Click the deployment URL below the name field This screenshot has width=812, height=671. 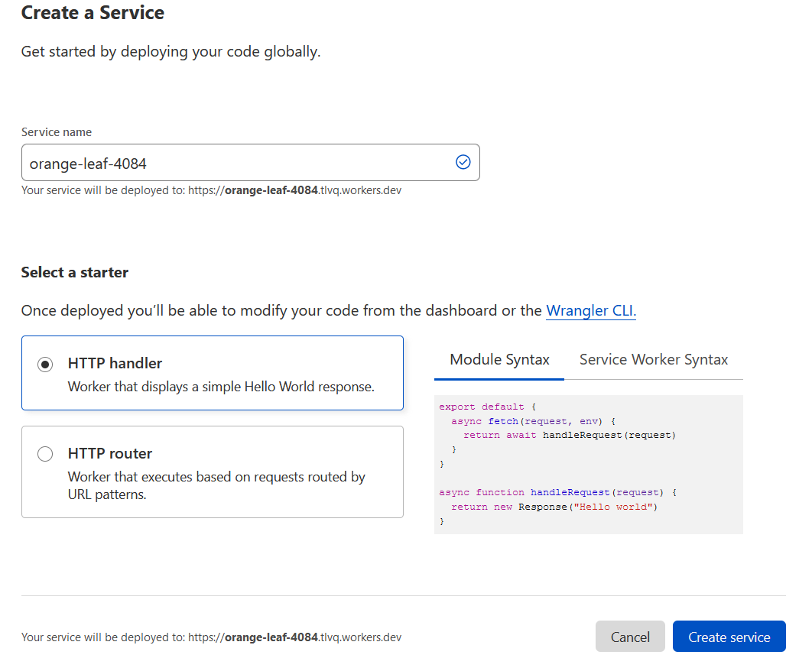[211, 190]
